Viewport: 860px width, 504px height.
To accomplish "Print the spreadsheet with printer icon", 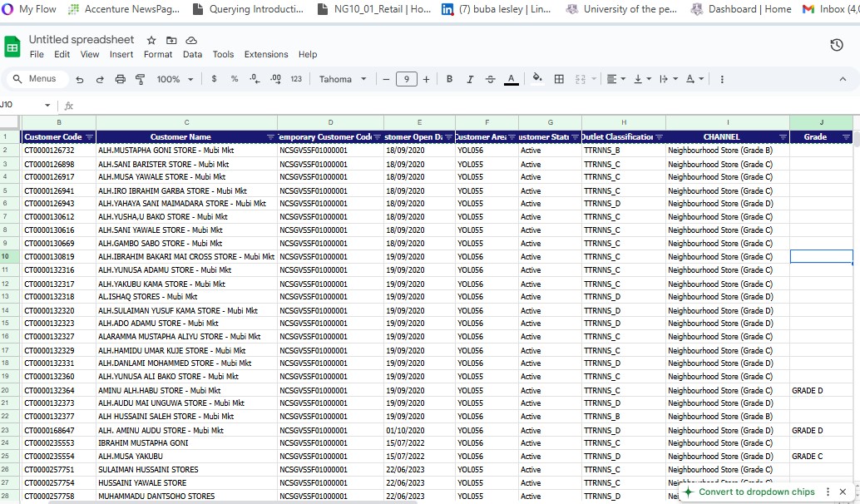I will [x=120, y=80].
